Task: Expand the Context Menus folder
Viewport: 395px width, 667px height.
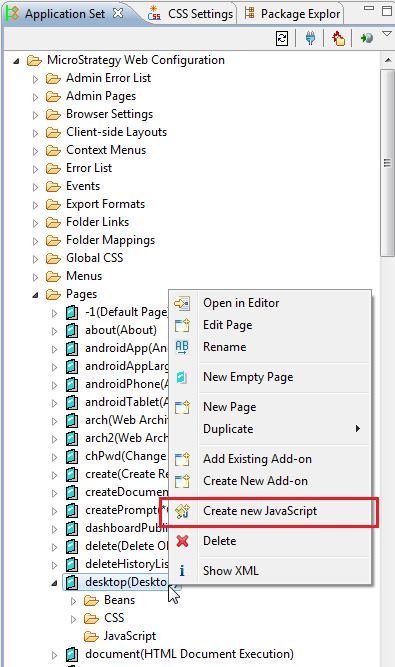Action: point(35,151)
